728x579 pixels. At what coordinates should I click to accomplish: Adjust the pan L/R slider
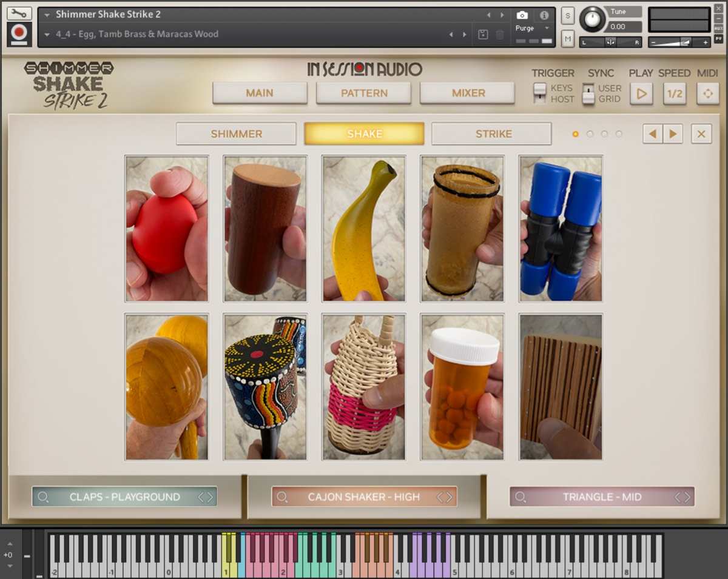click(x=610, y=42)
